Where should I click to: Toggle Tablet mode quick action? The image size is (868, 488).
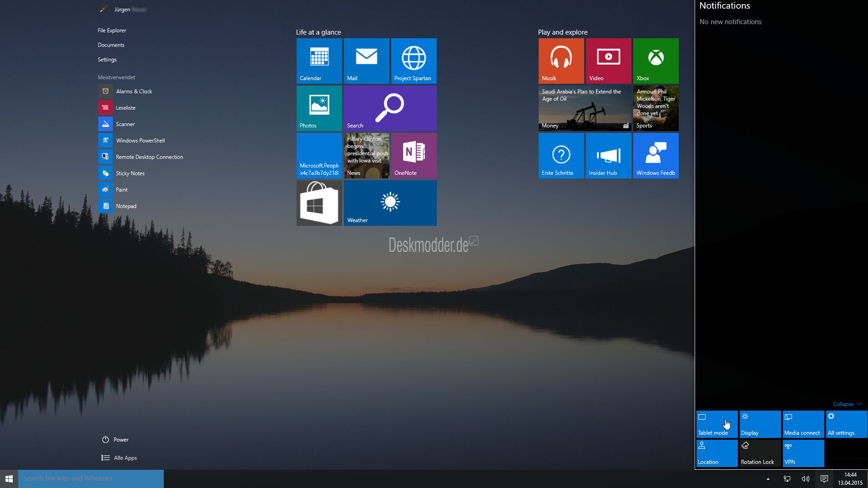[716, 424]
